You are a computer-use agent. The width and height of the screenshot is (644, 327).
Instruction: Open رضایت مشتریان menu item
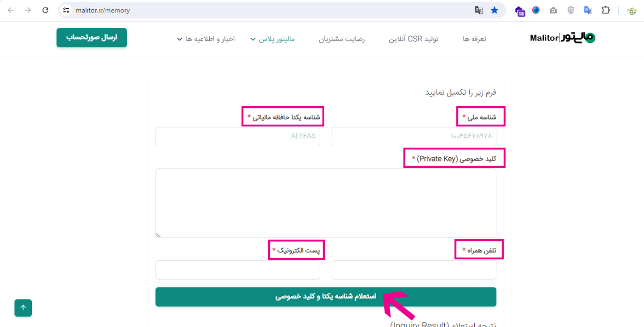[342, 39]
